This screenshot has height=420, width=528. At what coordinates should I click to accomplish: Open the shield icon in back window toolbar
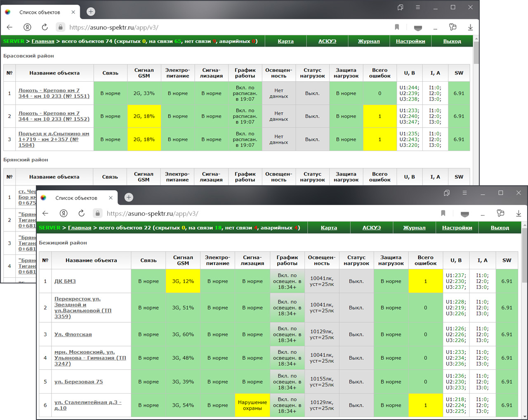418,28
